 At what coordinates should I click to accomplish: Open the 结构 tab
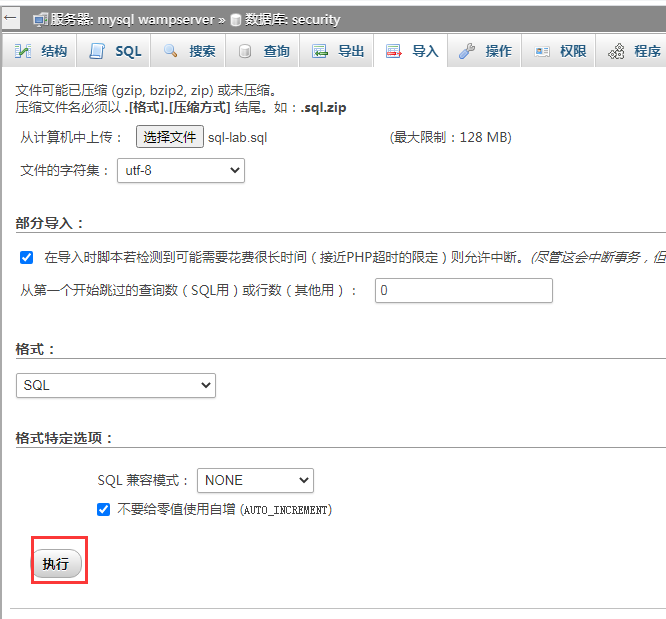(39, 51)
